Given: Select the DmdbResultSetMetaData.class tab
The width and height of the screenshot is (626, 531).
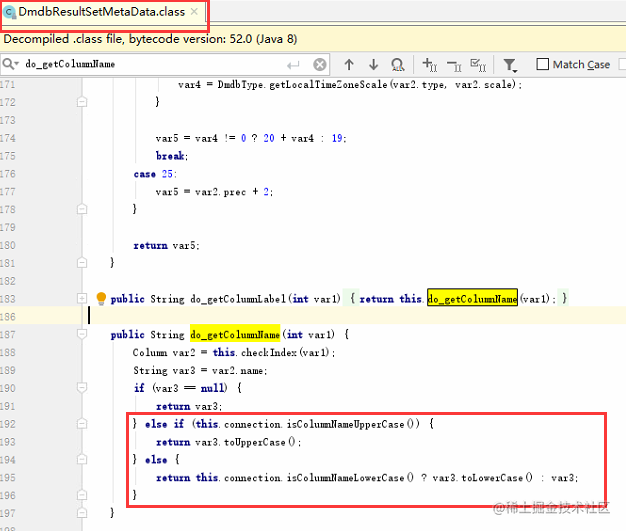Looking at the screenshot, I should pyautogui.click(x=101, y=12).
